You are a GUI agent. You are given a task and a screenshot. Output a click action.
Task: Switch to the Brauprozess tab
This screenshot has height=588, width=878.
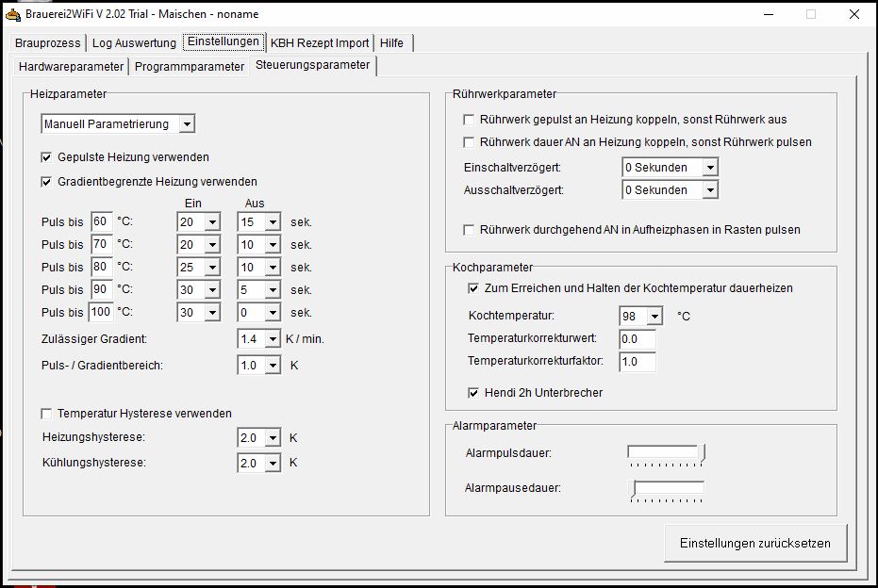pyautogui.click(x=47, y=43)
